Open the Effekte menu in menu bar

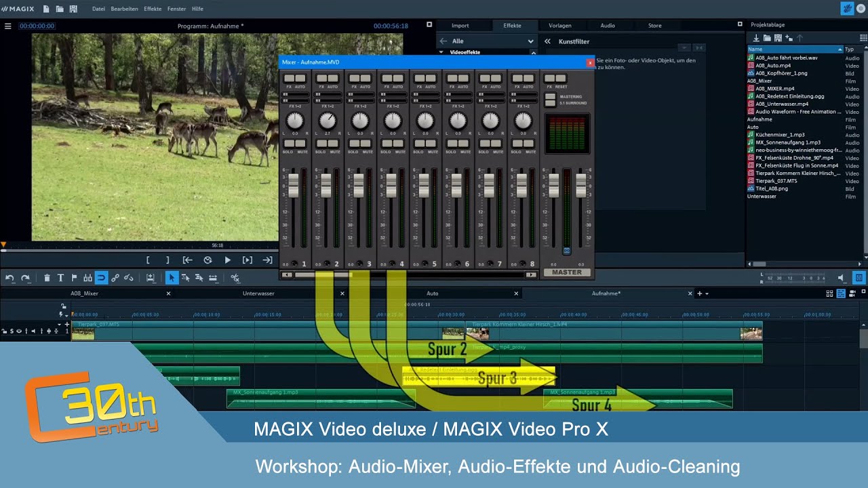click(x=153, y=9)
